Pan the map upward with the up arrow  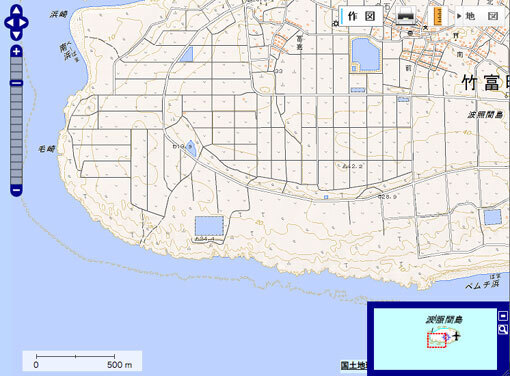point(16,11)
